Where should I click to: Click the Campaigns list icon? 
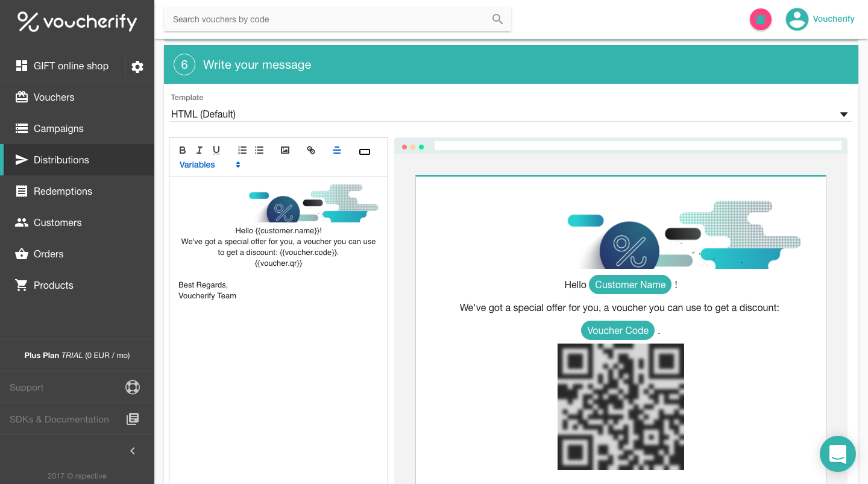point(22,128)
